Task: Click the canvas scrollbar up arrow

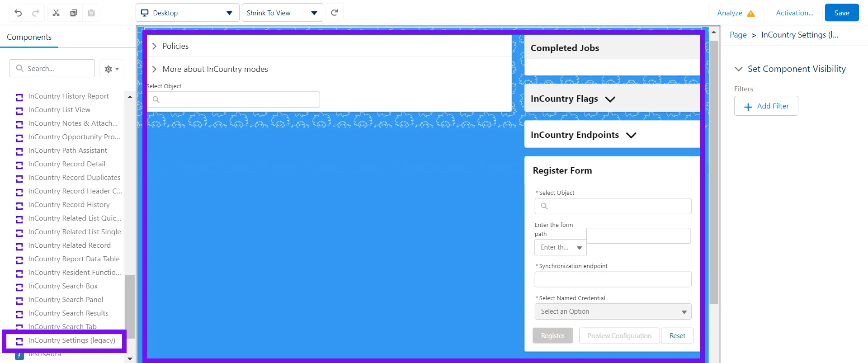Action: tap(714, 32)
